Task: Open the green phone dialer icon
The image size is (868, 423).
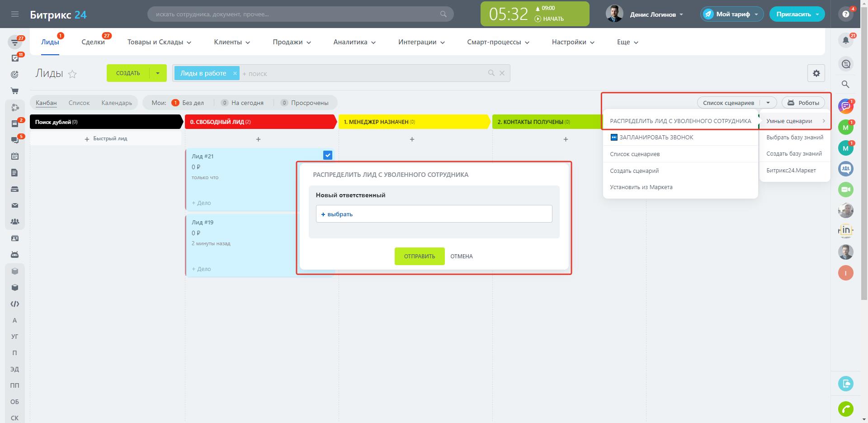Action: (x=845, y=409)
